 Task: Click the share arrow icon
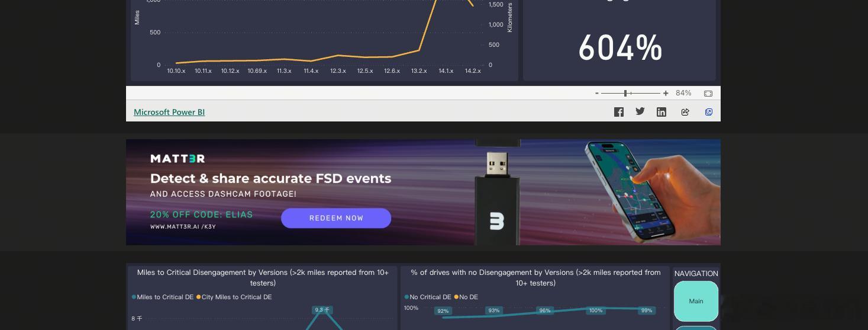pyautogui.click(x=685, y=112)
